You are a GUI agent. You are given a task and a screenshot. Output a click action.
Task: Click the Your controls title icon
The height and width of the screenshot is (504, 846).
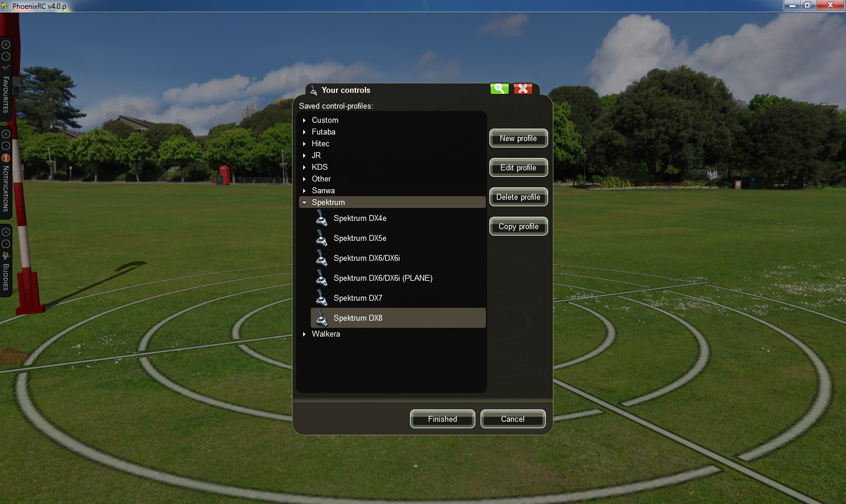tap(314, 90)
